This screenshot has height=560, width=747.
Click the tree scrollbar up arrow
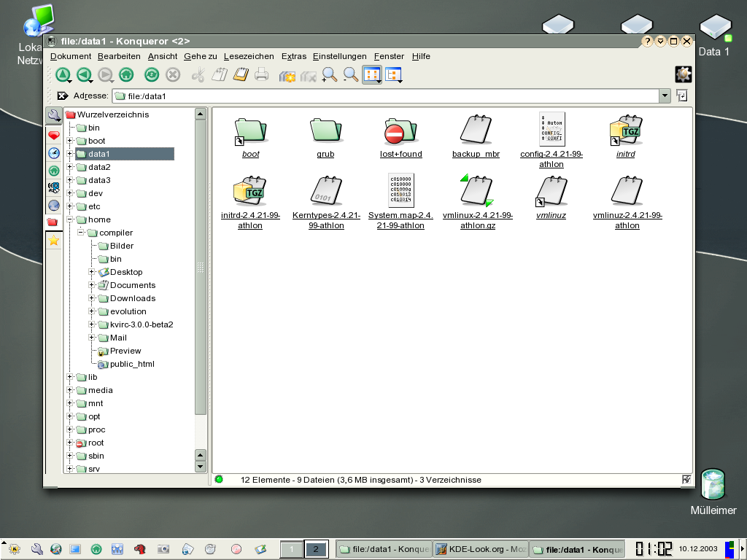tap(201, 114)
